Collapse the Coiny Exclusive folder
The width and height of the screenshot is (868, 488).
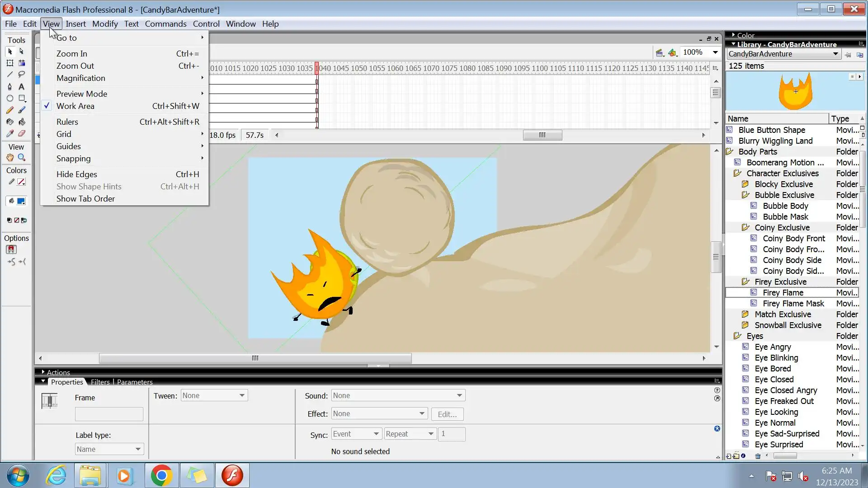[745, 228]
